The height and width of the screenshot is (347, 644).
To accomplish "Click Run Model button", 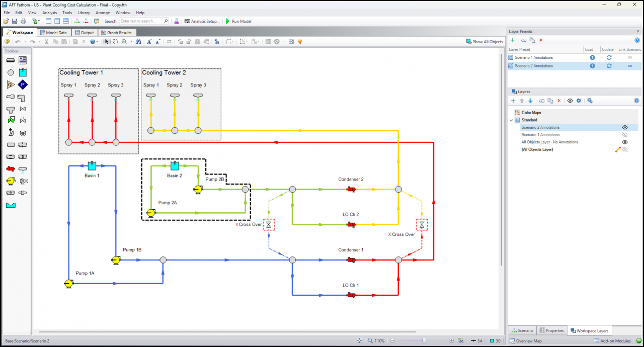I will tap(238, 21).
